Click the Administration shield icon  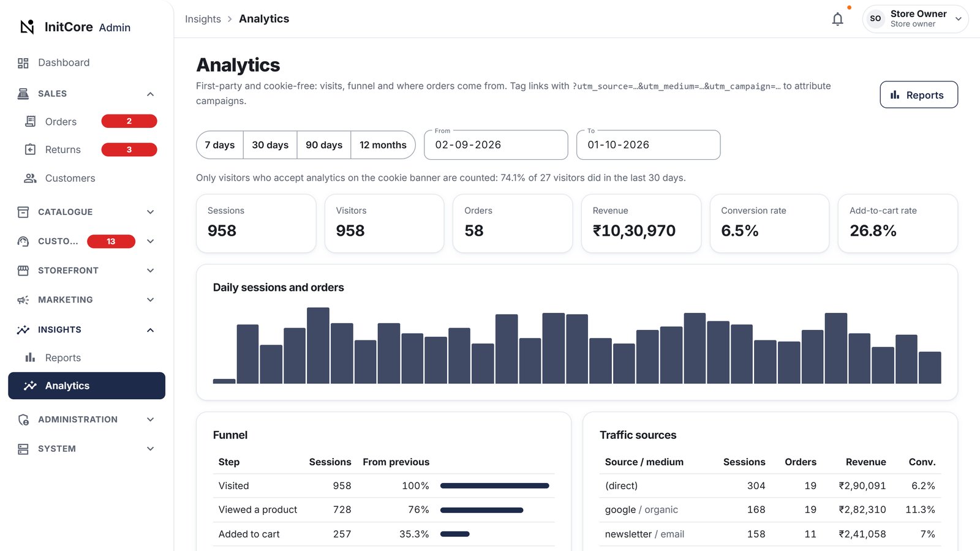pos(23,419)
